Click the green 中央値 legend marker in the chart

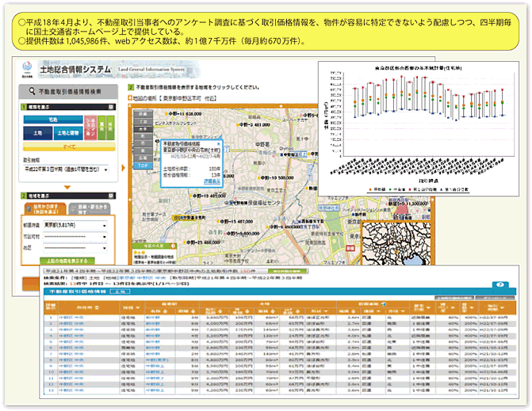390,189
